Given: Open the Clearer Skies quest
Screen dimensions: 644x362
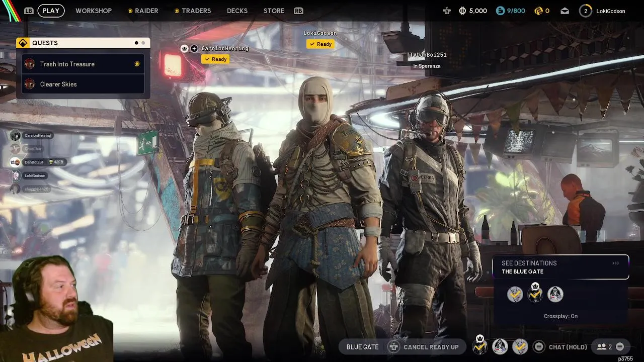Looking at the screenshot, I should 83,84.
